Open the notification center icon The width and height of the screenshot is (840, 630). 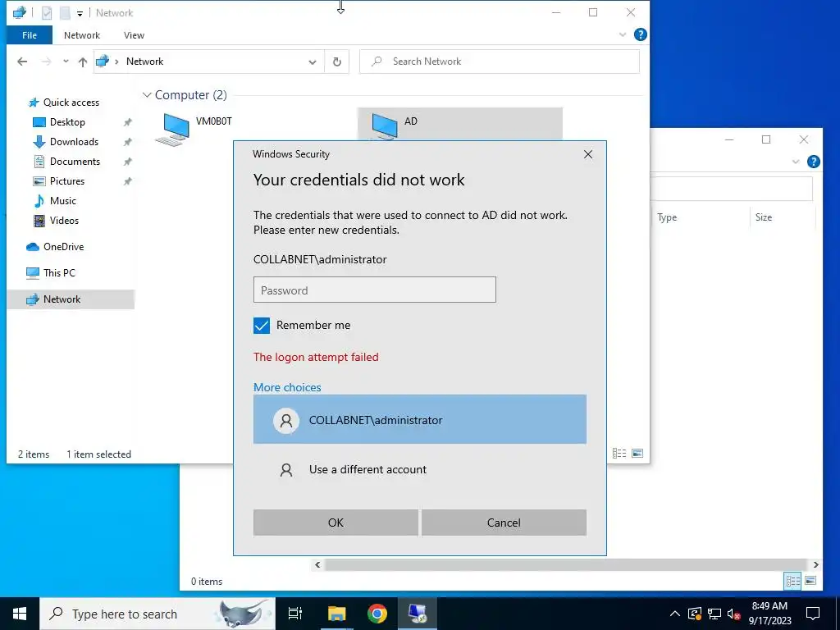(x=813, y=614)
